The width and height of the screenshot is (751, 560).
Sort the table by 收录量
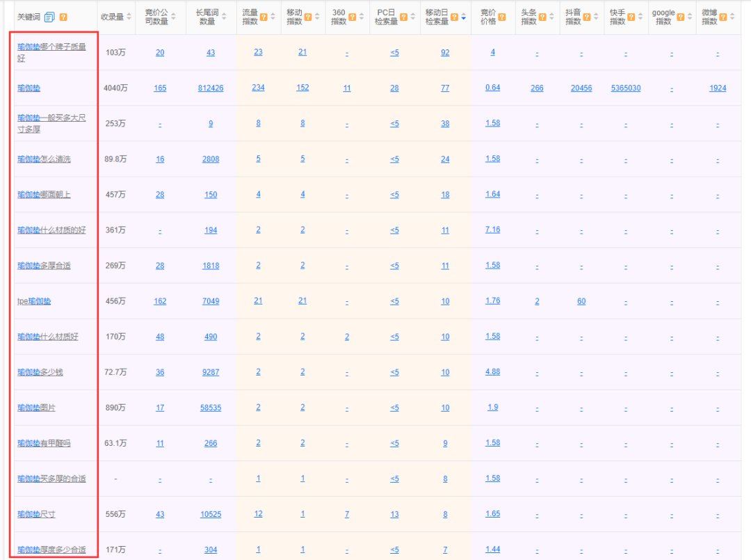point(129,17)
